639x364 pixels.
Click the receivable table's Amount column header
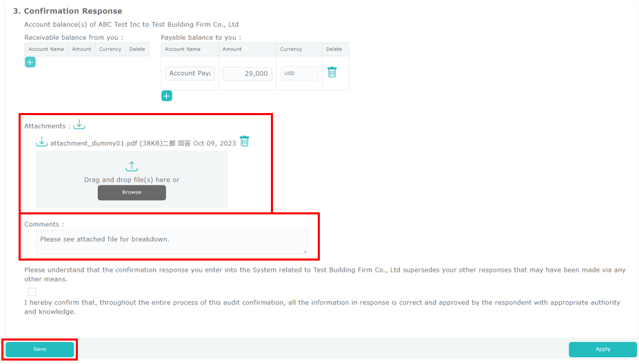[82, 50]
